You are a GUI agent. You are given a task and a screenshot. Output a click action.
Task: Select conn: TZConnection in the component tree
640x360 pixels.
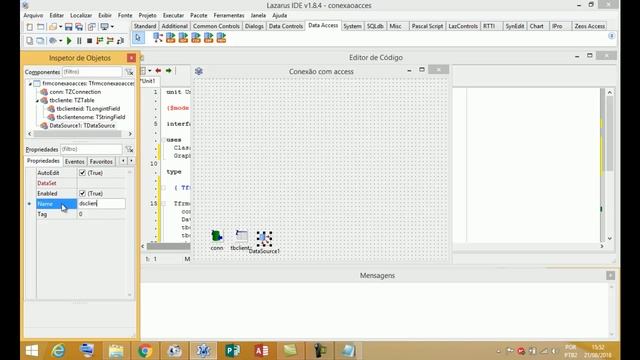pos(75,92)
